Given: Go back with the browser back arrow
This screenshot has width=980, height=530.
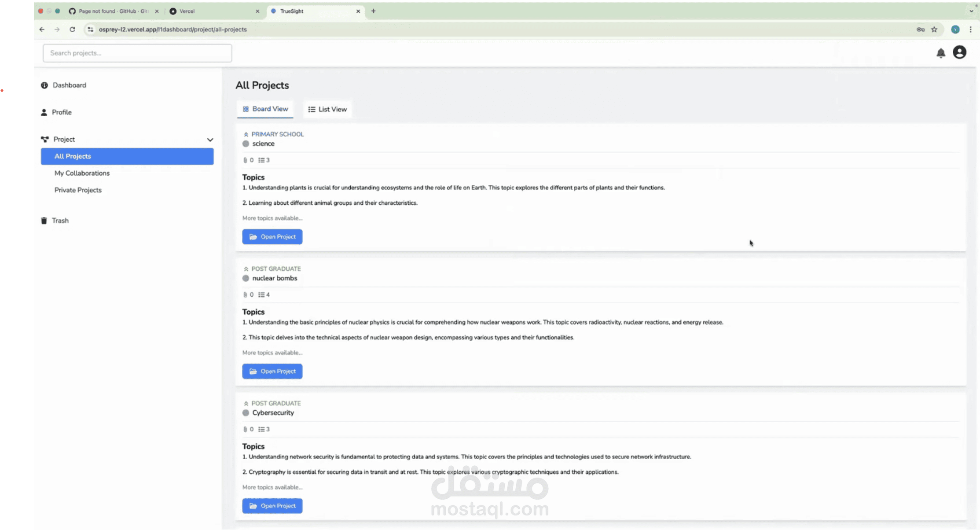Looking at the screenshot, I should click(x=42, y=29).
